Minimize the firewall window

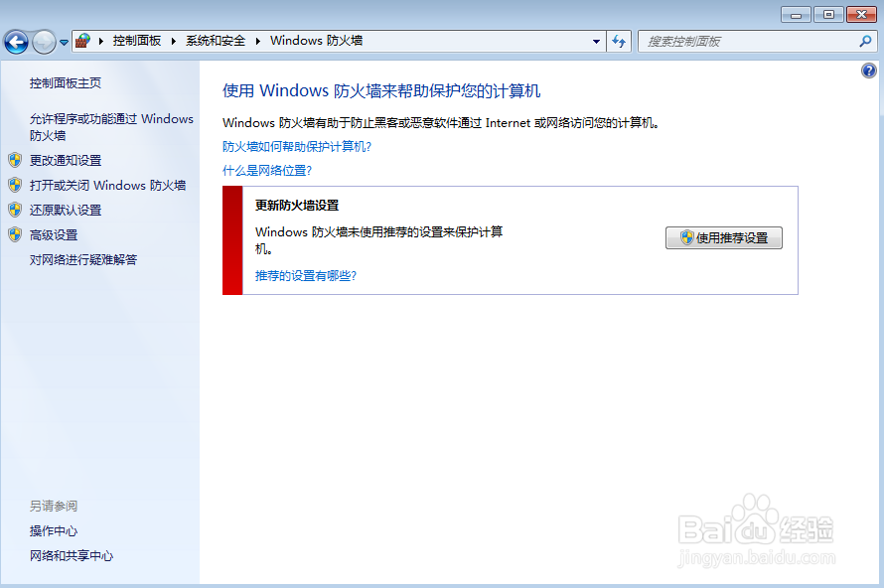(796, 15)
